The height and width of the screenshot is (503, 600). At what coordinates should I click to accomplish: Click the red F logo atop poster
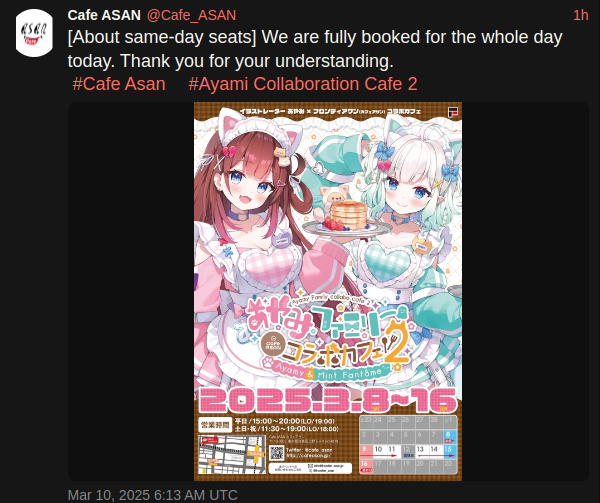(x=453, y=112)
